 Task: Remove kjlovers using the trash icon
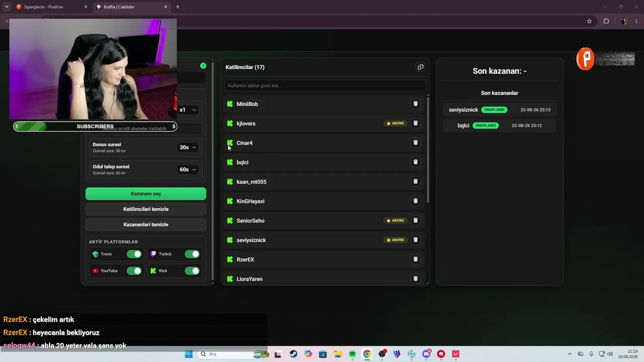(x=416, y=123)
